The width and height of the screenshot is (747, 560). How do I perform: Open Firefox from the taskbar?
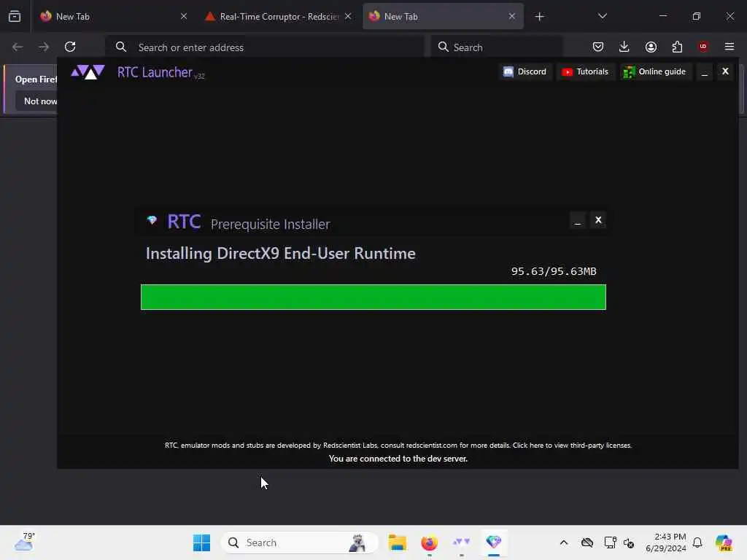click(429, 542)
